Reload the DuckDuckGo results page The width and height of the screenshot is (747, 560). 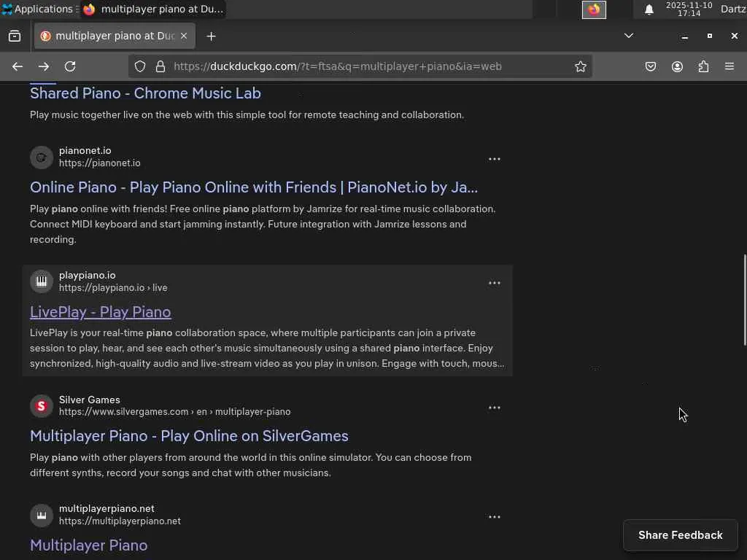click(70, 66)
